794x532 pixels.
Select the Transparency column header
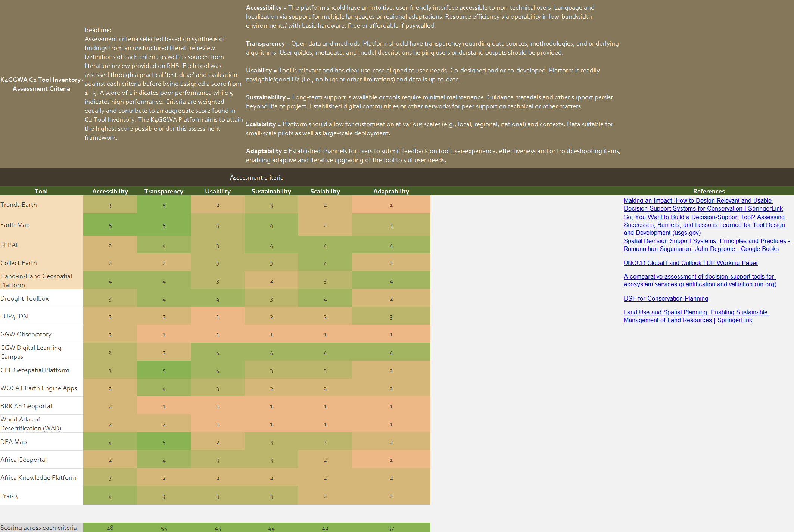point(164,191)
